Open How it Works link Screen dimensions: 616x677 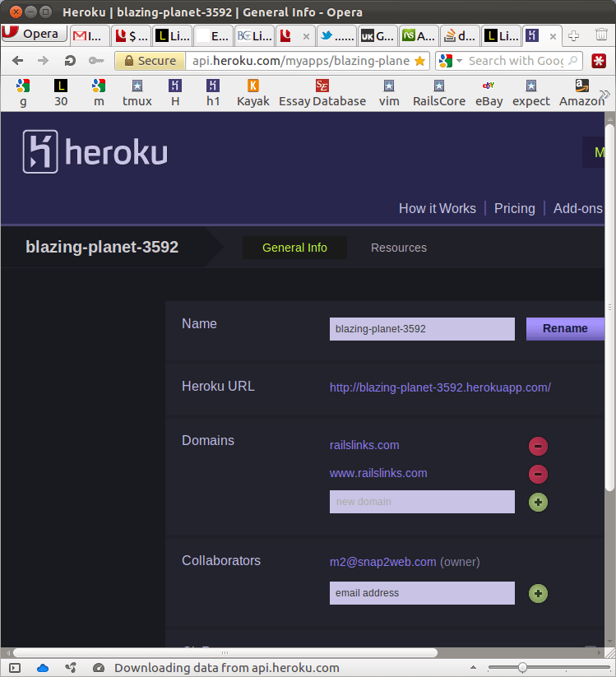(x=438, y=209)
